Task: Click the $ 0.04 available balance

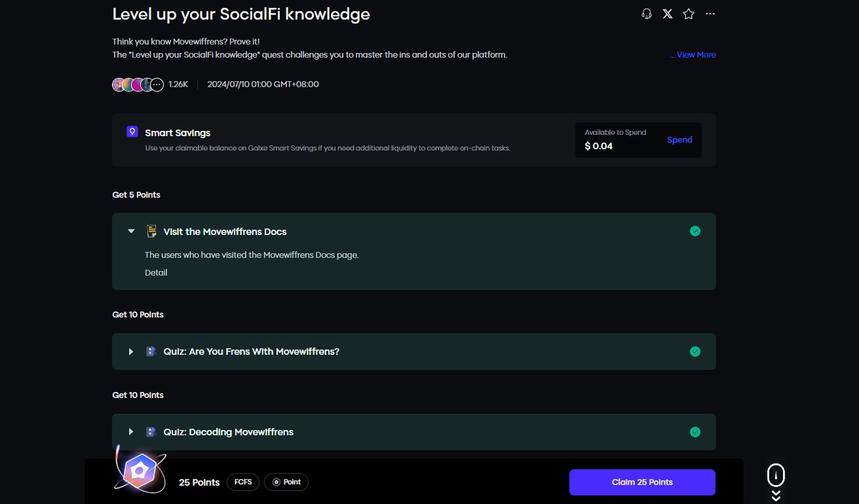Action: [599, 146]
